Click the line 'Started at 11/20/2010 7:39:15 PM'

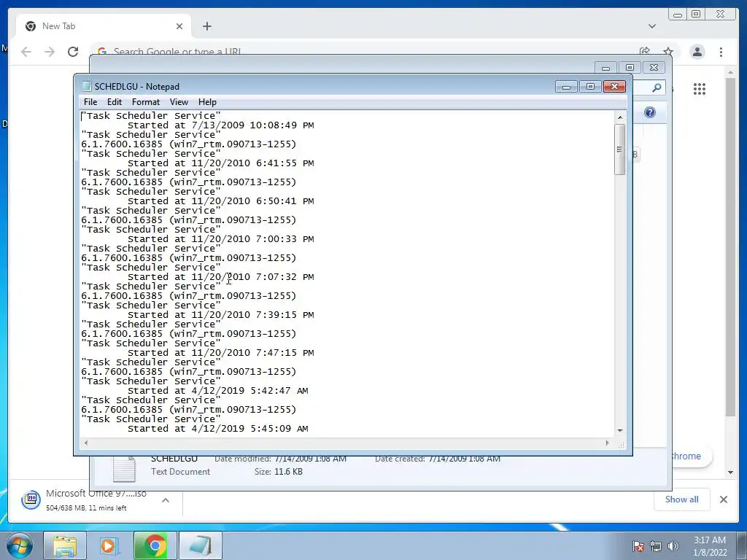(x=220, y=315)
